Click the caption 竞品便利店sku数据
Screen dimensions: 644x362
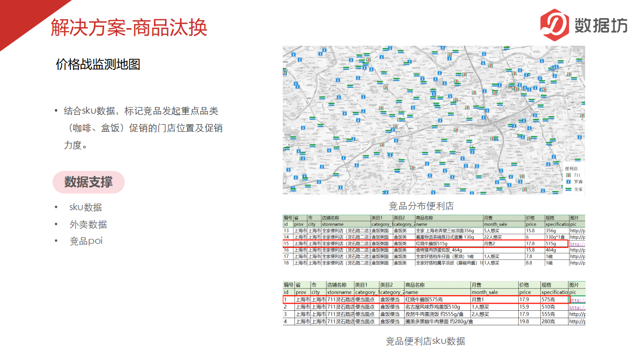point(425,341)
